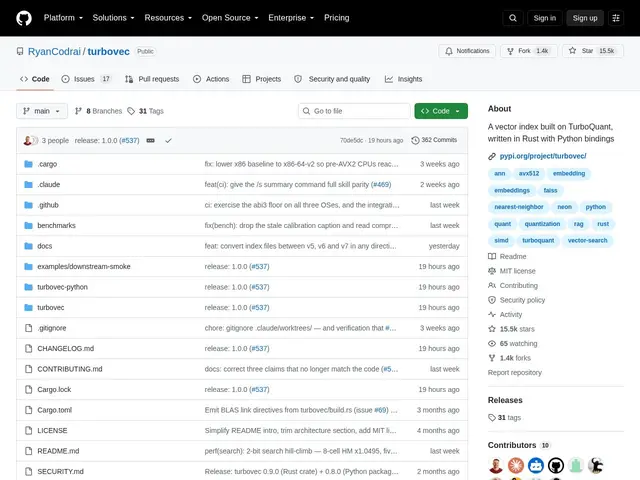Open the .claude folder
Image resolution: width=640 pixels, height=480 pixels.
pyautogui.click(x=49, y=184)
